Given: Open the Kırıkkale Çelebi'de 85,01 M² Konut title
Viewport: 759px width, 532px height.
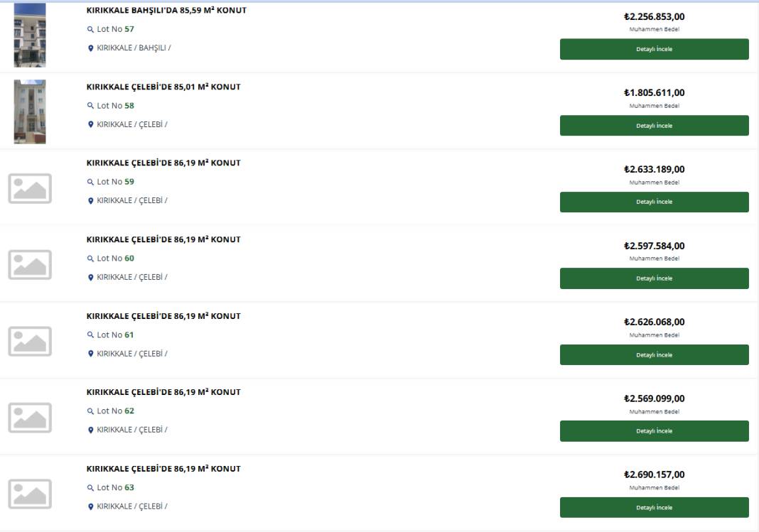Looking at the screenshot, I should pyautogui.click(x=163, y=87).
